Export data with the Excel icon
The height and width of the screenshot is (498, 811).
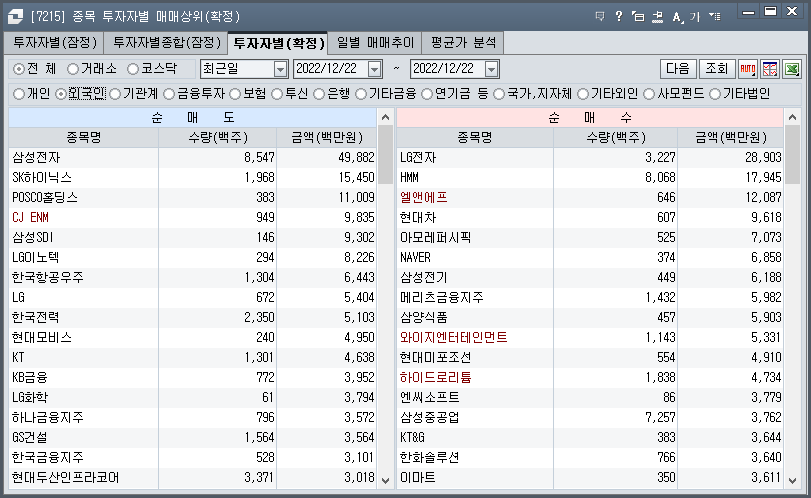pyautogui.click(x=792, y=69)
